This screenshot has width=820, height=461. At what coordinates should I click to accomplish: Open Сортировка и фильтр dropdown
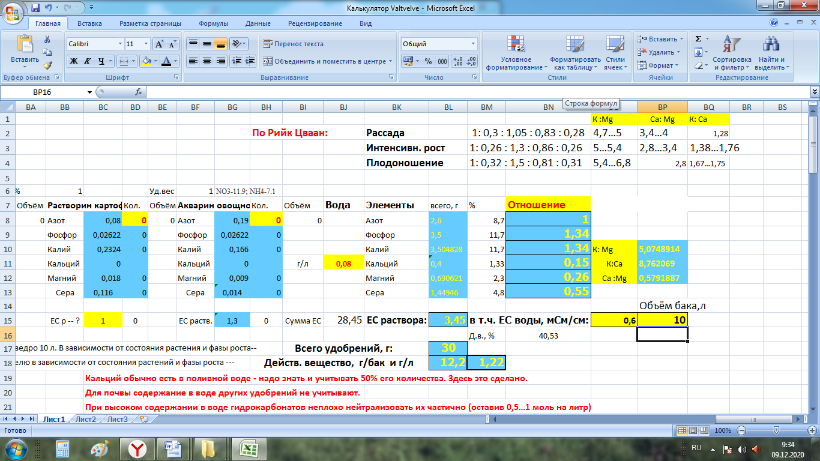point(731,53)
